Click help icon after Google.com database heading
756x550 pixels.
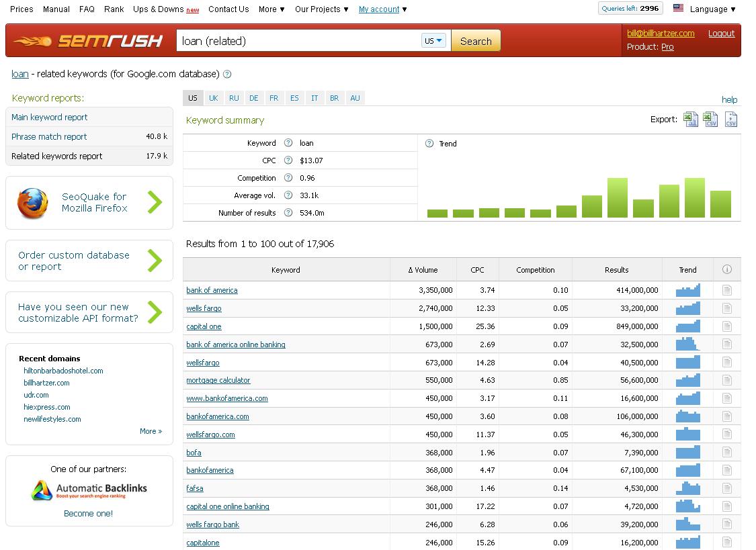[227, 74]
